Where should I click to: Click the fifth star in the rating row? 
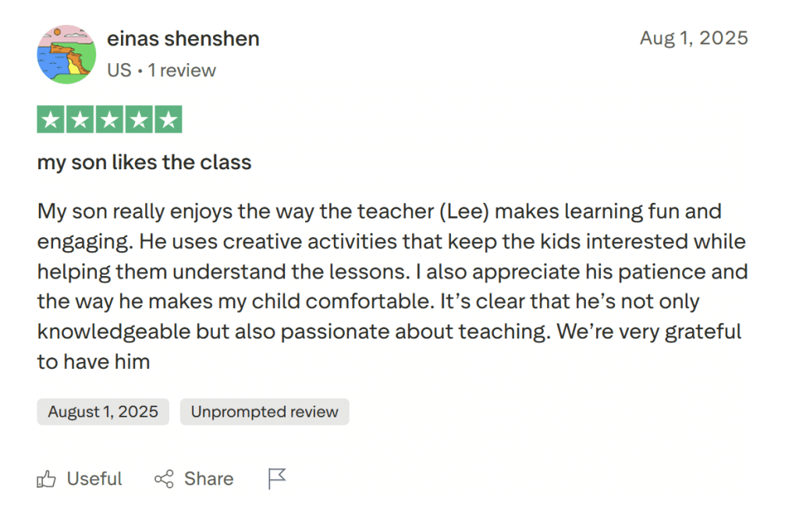tap(167, 119)
